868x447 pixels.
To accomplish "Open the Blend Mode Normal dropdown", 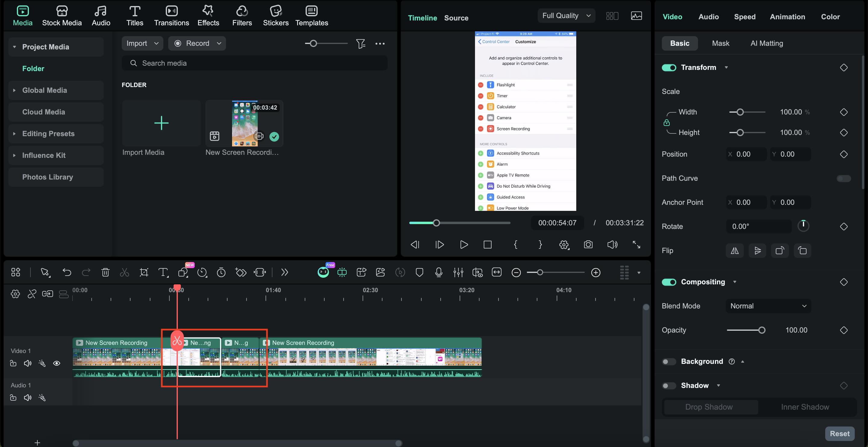I will (768, 306).
